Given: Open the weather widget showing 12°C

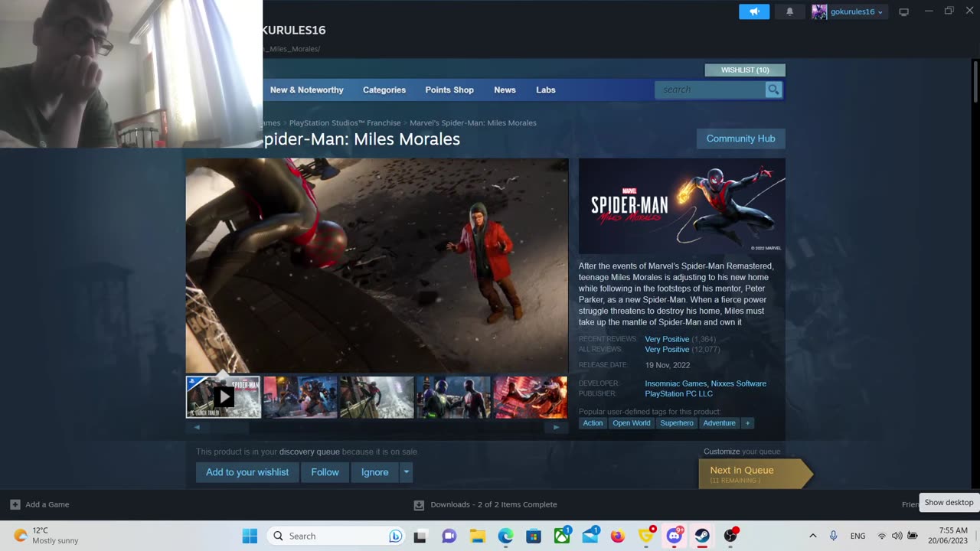Looking at the screenshot, I should pos(46,536).
